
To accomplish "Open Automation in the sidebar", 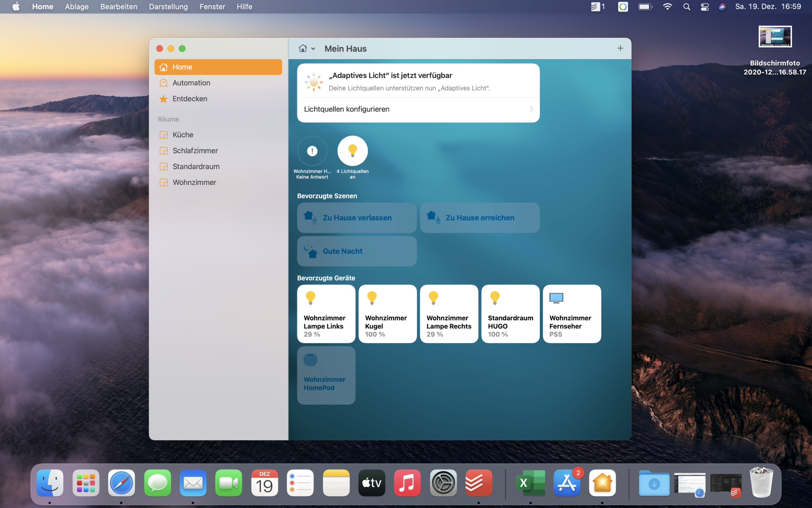I will click(x=191, y=83).
